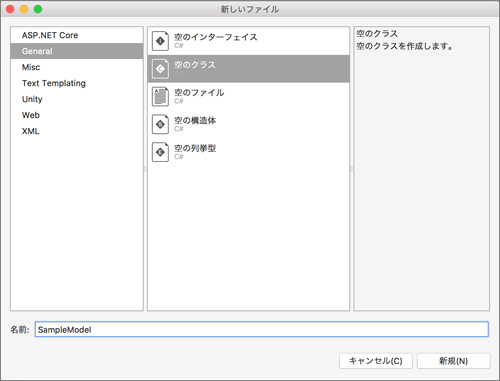This screenshot has height=381, width=500.
Task: Choose the 空のファイル template
Action: pos(248,97)
